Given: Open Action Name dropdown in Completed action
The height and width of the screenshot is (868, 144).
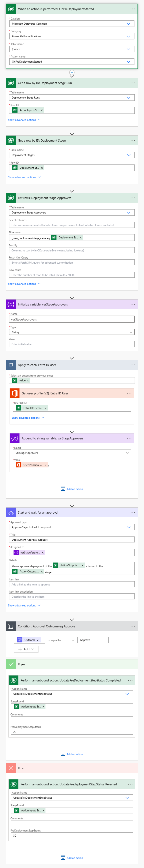Looking at the screenshot, I should coord(72,694).
